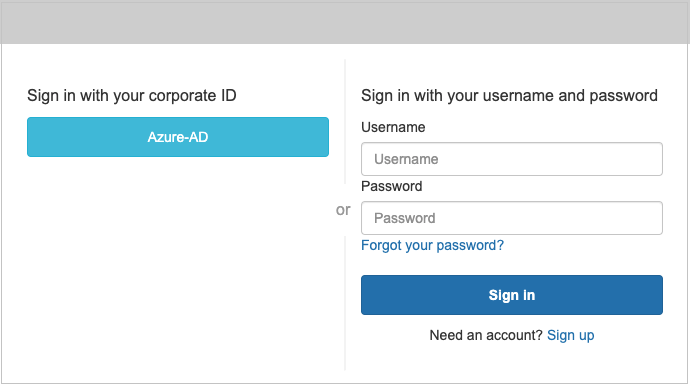The width and height of the screenshot is (690, 385).
Task: Click the 'Sign in with your corporate ID' heading
Action: (132, 95)
